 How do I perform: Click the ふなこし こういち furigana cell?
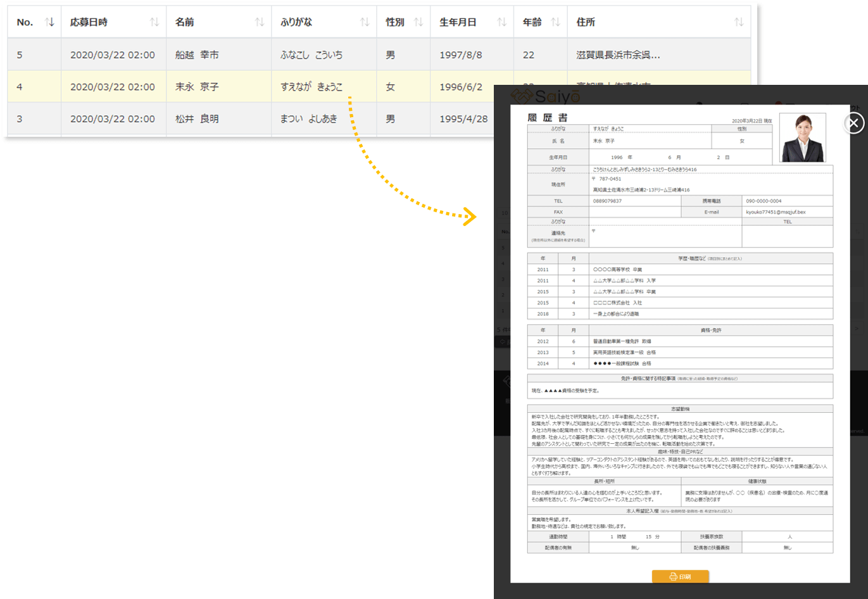coord(311,55)
